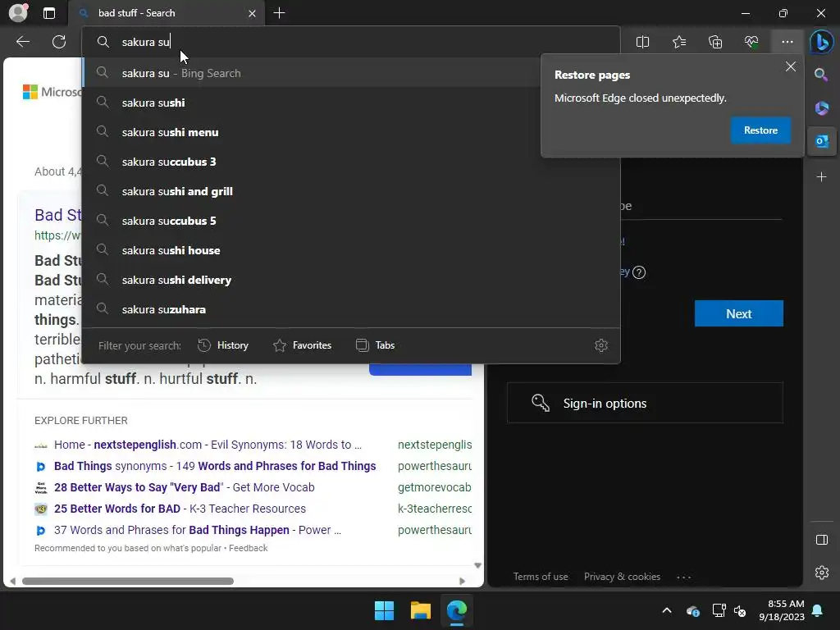Open '28 Better Ways to Say Very Bad' link

point(185,487)
